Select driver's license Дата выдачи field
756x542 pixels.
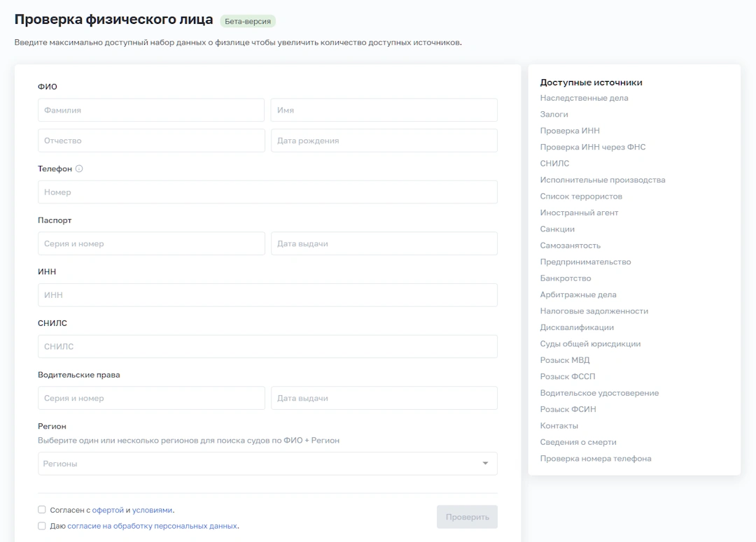click(384, 399)
